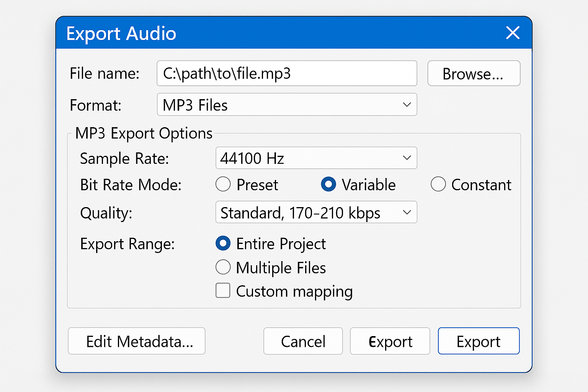Screen dimensions: 588x392
Task: Open the Format dropdown showing MP3 Files
Action: pos(286,105)
